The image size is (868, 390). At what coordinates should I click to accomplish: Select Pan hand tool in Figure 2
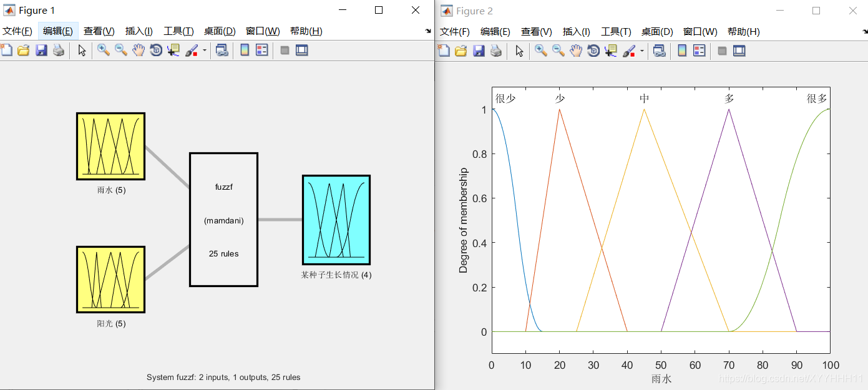pyautogui.click(x=576, y=51)
